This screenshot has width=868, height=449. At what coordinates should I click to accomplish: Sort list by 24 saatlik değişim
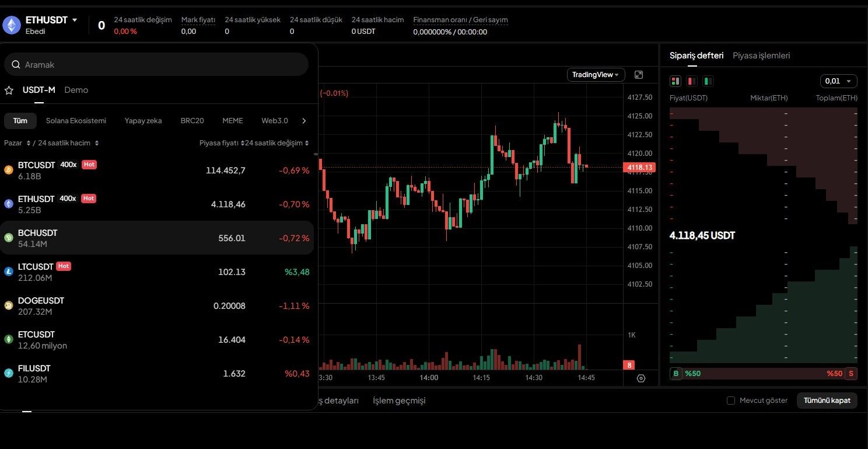pyautogui.click(x=278, y=143)
